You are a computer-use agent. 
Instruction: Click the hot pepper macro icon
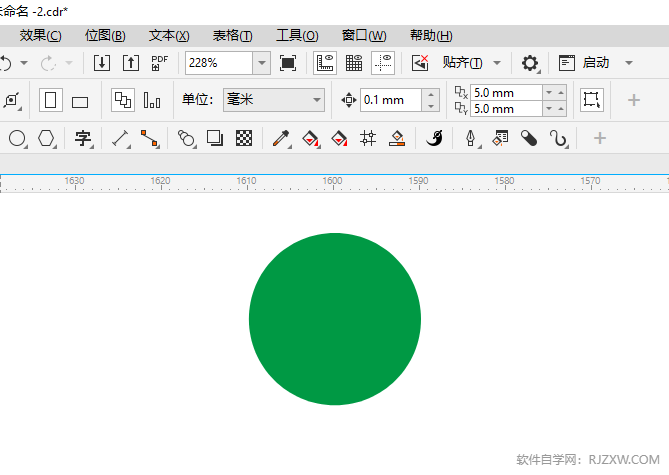pos(434,139)
